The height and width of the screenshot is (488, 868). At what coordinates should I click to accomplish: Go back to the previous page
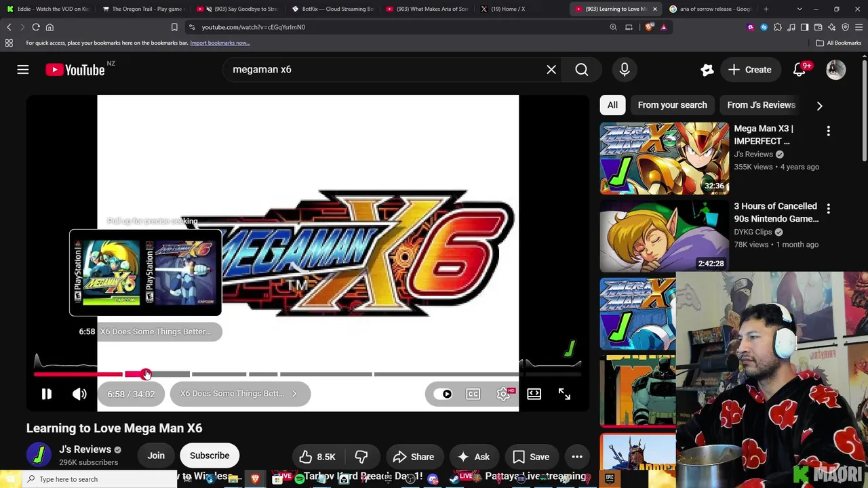pos(9,27)
